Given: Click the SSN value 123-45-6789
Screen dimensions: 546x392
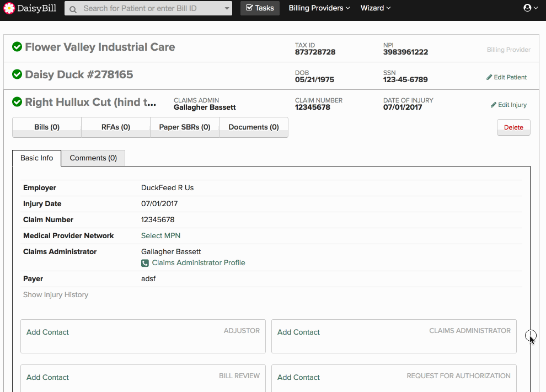Looking at the screenshot, I should (405, 79).
